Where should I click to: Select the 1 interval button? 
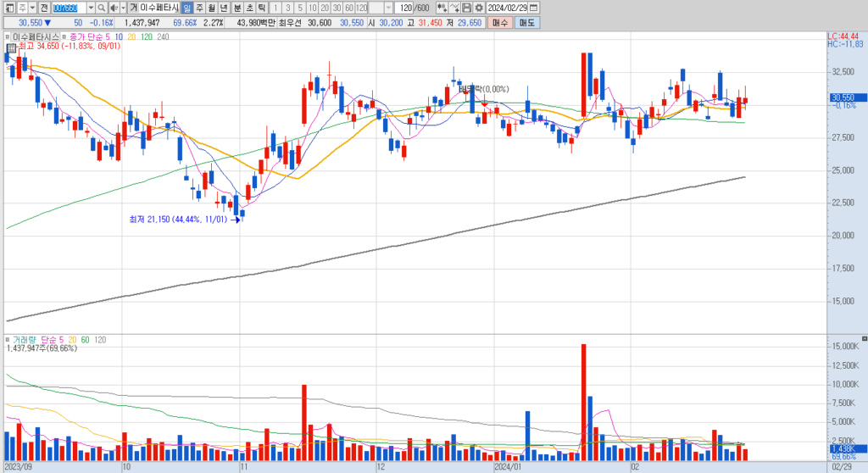[275, 8]
